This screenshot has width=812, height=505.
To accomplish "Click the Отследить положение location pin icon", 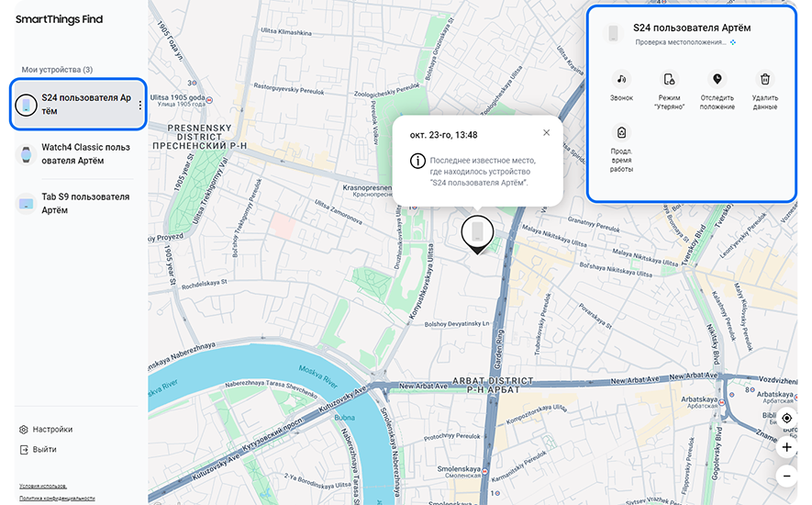I will tap(717, 80).
